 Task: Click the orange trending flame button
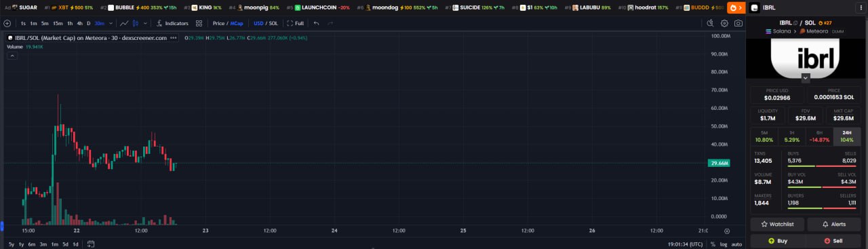coord(735,7)
